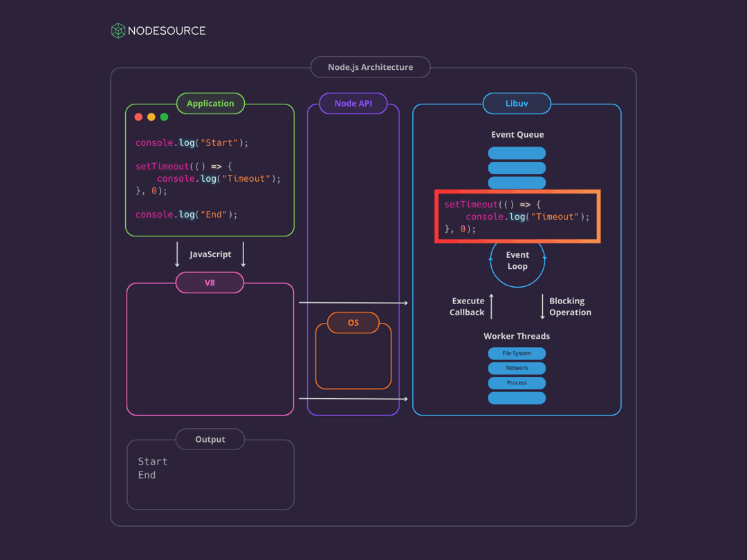
Task: Click the left arrow beside the JavaScript label
Action: tap(177, 254)
